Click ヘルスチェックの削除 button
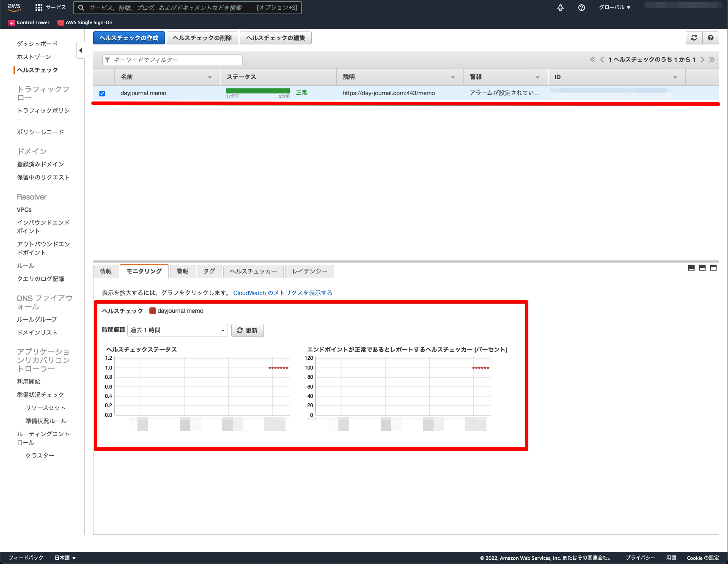This screenshot has height=564, width=728. click(x=202, y=38)
